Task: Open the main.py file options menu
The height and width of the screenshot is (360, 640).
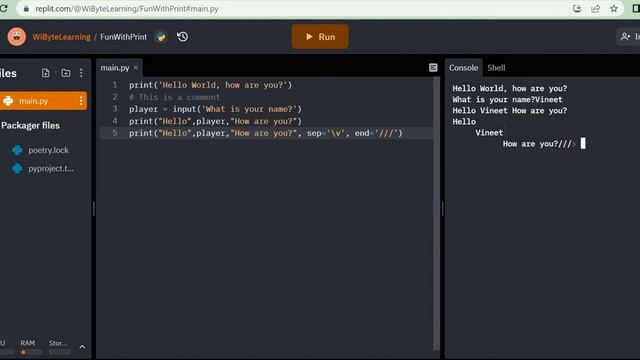Action: 81,101
